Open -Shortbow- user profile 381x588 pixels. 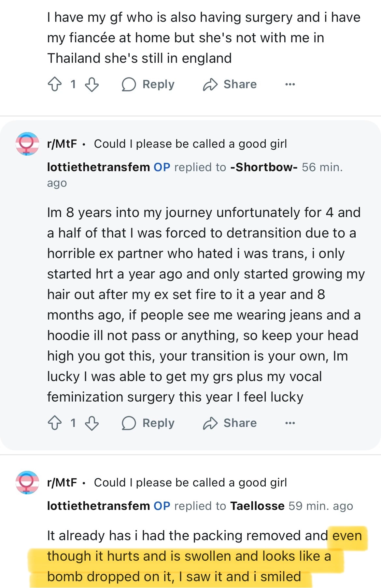click(264, 167)
